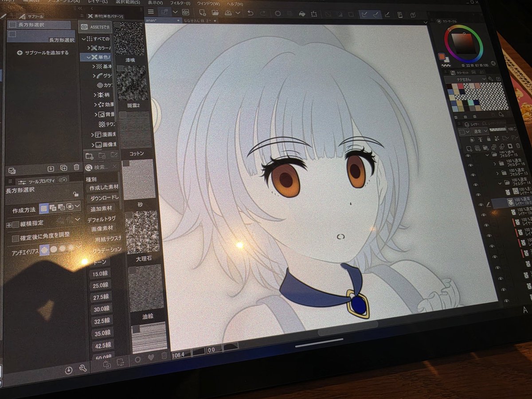Click the コットン material thumbnail
The height and width of the screenshot is (399, 532).
134,129
